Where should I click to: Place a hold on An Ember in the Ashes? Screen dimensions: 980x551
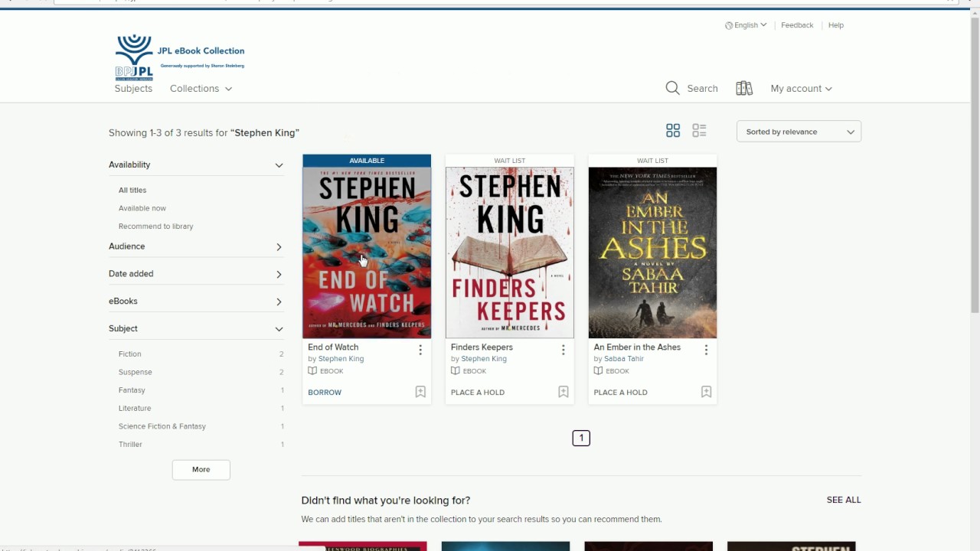point(620,393)
